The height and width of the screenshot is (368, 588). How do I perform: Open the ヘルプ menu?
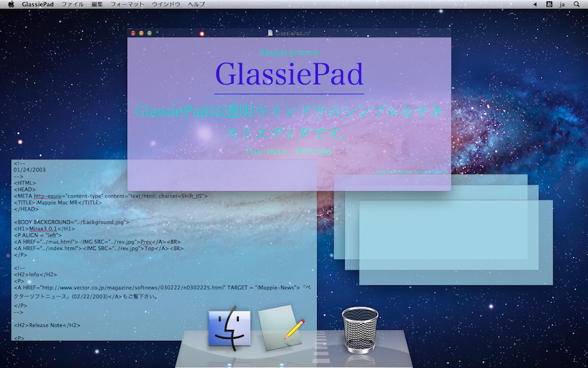(x=197, y=5)
